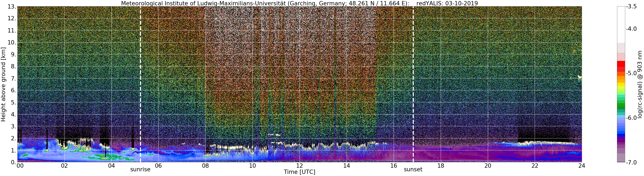Click the dashed sunset marker line in plot
Image resolution: width=644 pixels, height=176 pixels.
point(413,84)
